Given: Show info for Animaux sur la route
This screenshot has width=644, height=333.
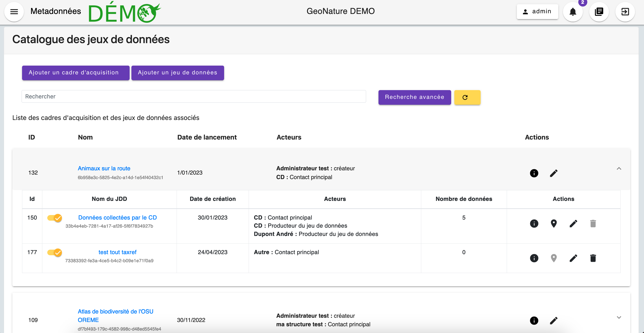Looking at the screenshot, I should 534,173.
